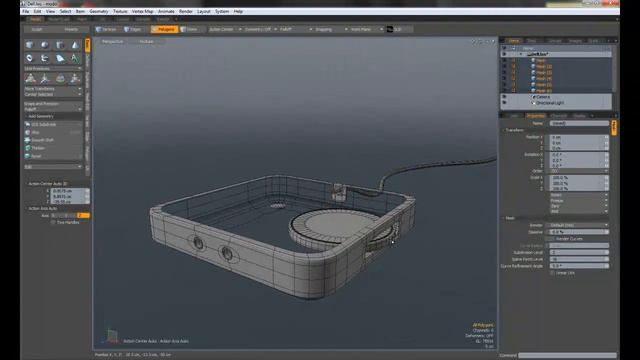
Task: Open the Duplicate vertical tool tab
Action: (87, 80)
